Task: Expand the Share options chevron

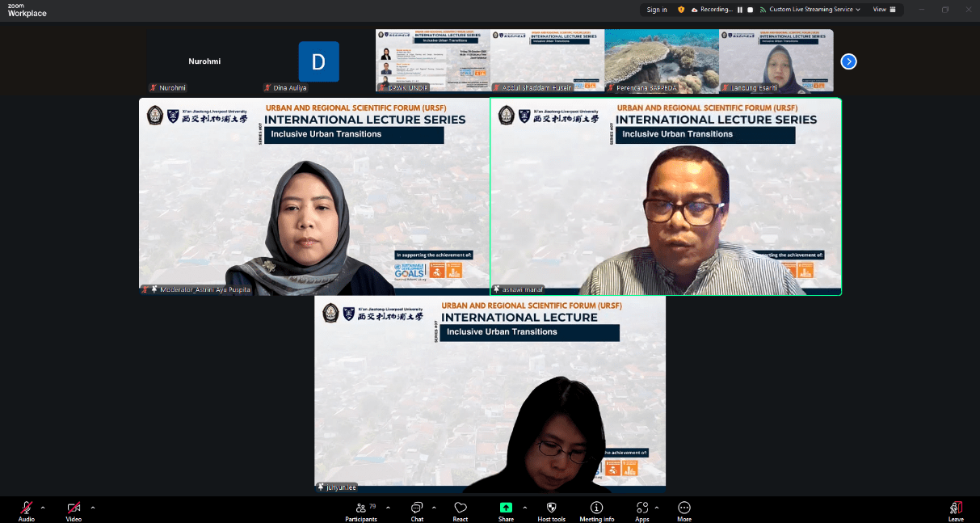Action: (525, 508)
